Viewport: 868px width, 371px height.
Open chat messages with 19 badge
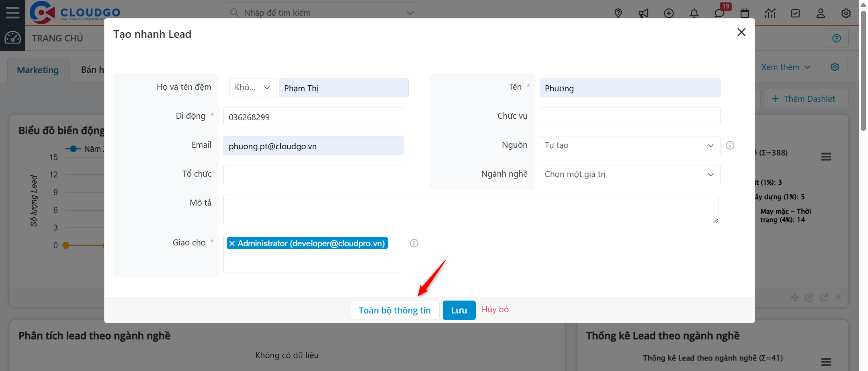pos(719,13)
